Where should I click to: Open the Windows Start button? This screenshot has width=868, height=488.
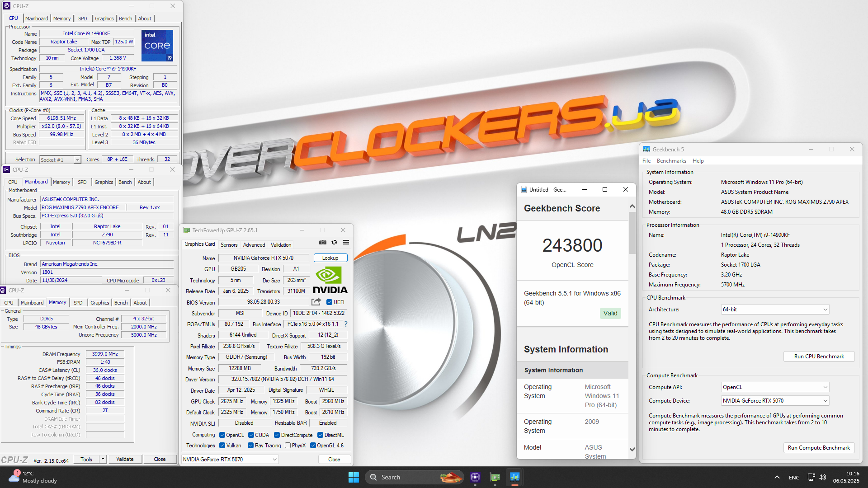coord(354,477)
